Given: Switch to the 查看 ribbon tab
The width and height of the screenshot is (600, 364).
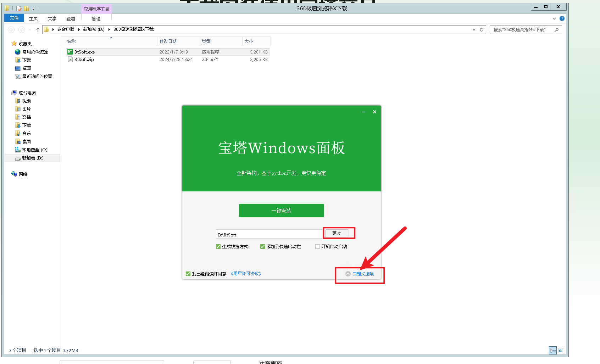Looking at the screenshot, I should pos(71,18).
